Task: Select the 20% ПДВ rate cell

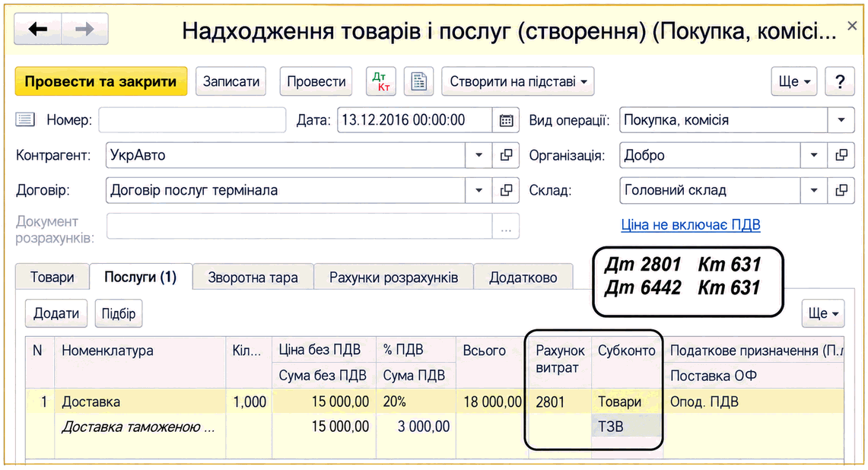Action: (415, 402)
